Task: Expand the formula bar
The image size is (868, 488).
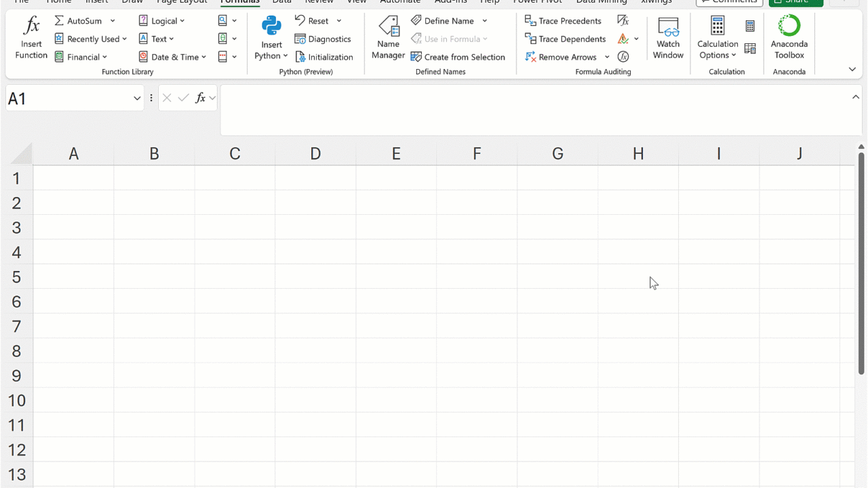Action: (x=855, y=98)
